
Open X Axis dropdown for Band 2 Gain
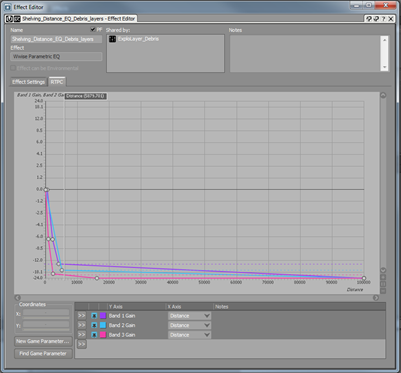coord(189,325)
